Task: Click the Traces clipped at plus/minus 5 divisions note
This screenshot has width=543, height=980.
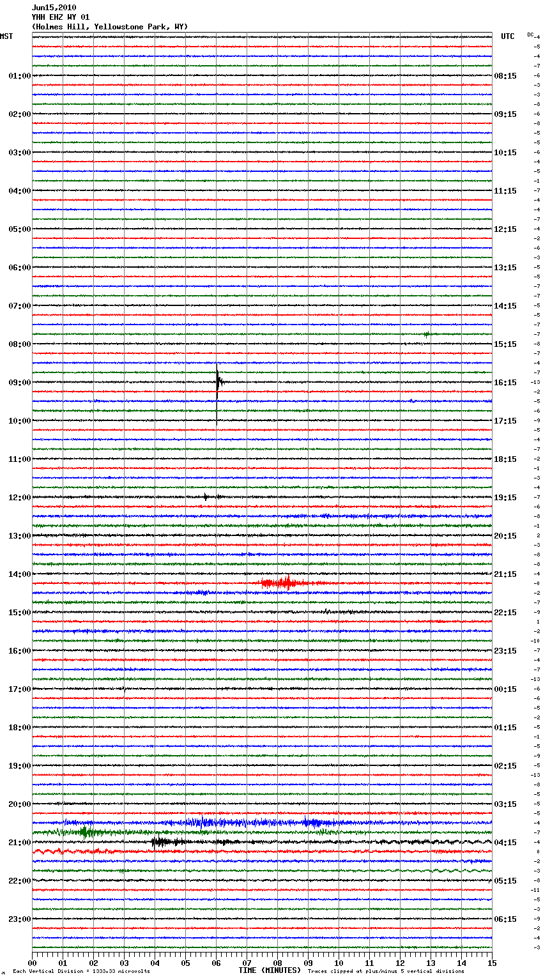Action: tap(386, 971)
